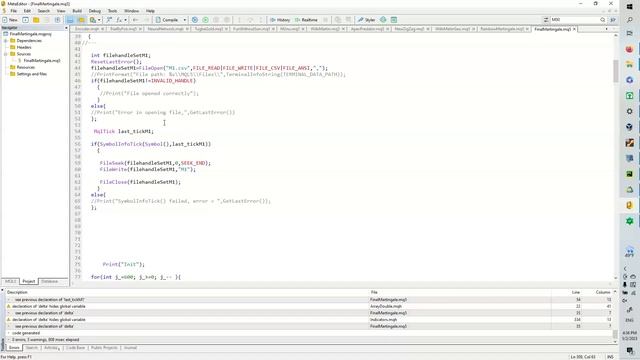The width and height of the screenshot is (640, 360).
Task: Switch to the Journal toolbox tab
Action: 130,348
